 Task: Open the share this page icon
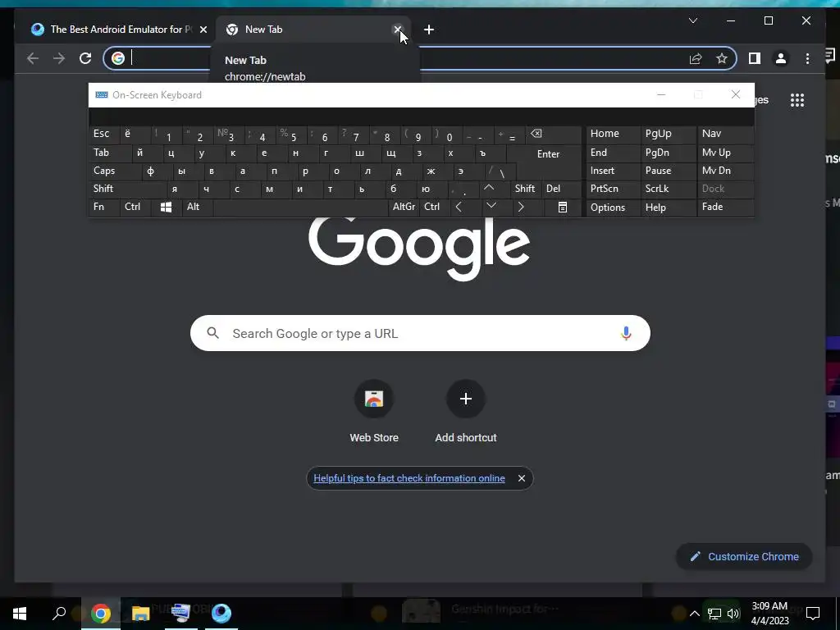[x=696, y=58]
